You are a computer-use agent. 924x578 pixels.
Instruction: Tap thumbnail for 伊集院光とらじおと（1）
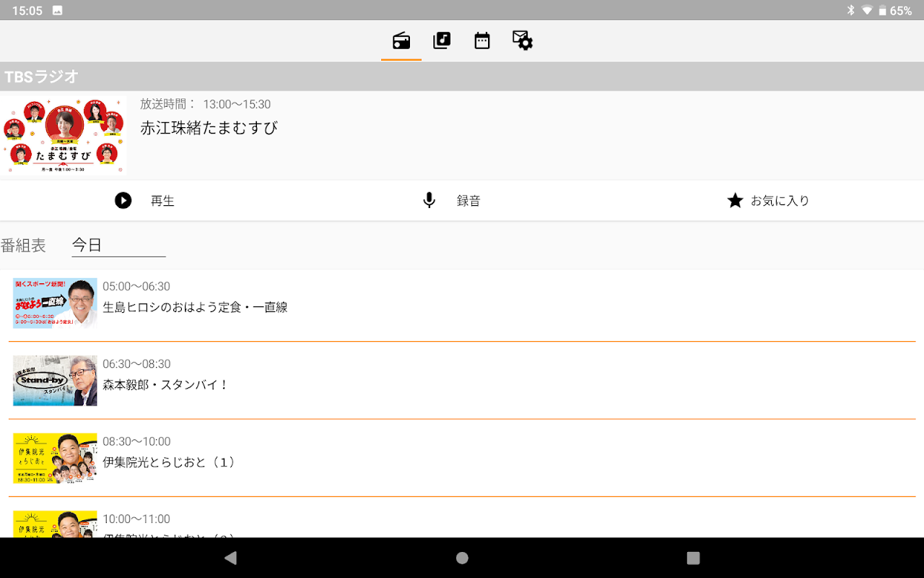tap(55, 458)
